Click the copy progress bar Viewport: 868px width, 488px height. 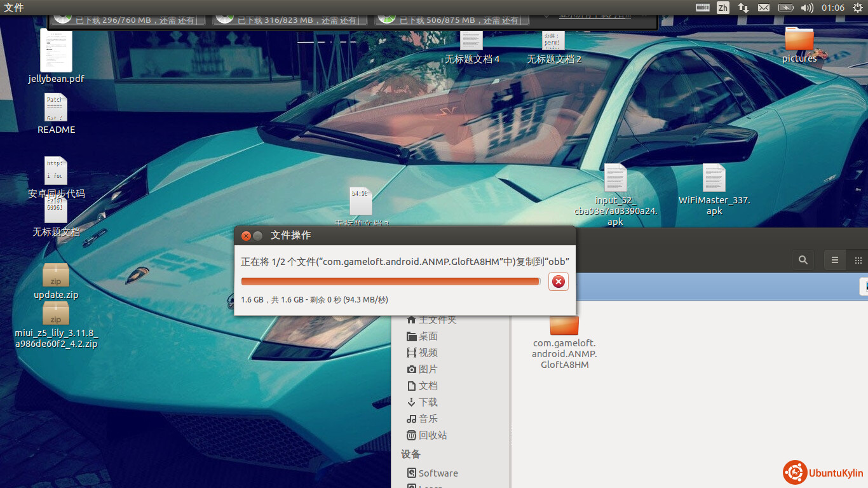390,281
